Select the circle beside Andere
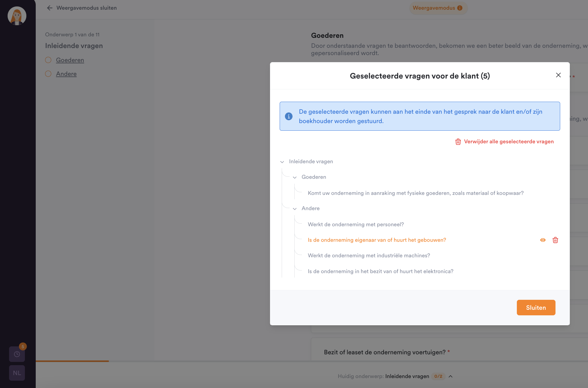The image size is (588, 388). (x=48, y=74)
